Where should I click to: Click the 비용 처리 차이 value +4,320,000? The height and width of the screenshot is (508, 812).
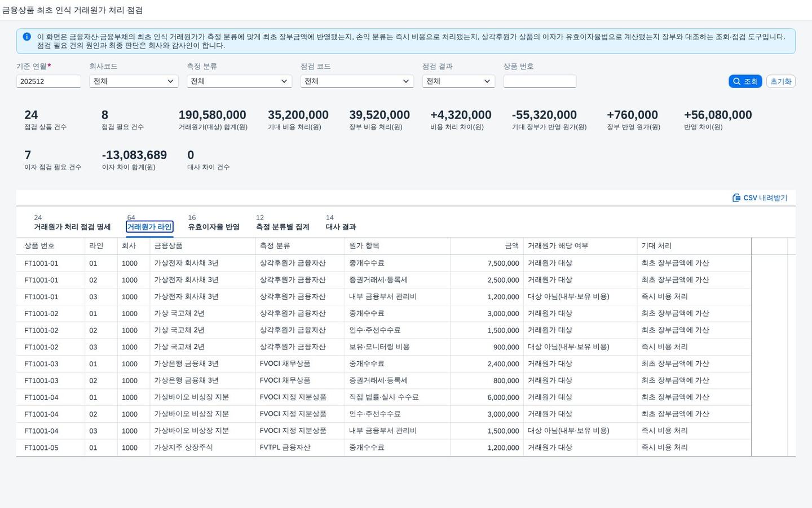click(461, 115)
